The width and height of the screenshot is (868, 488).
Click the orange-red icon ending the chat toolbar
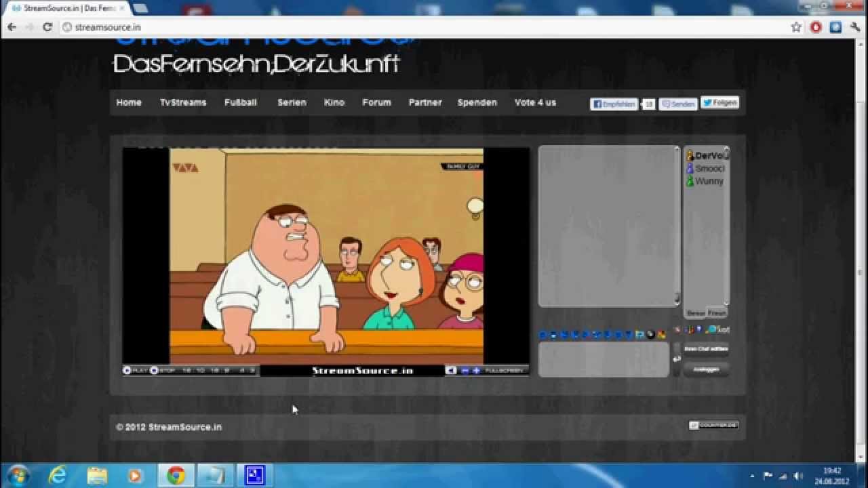pos(661,334)
